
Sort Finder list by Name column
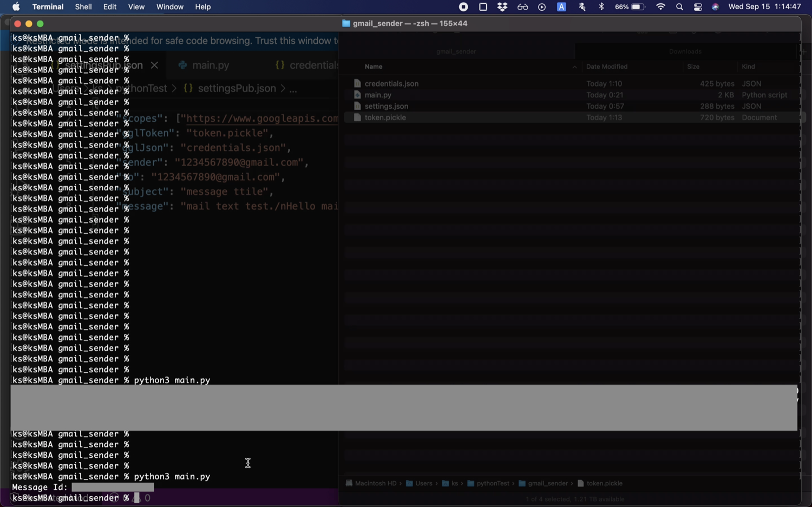[374, 67]
